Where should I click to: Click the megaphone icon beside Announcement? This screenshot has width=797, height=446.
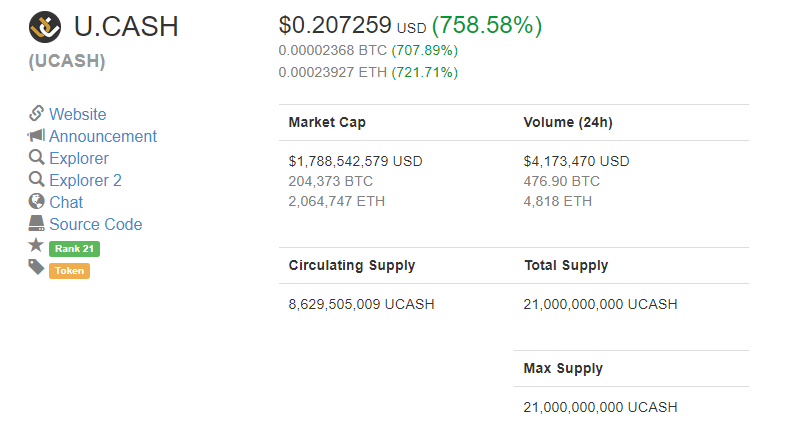pyautogui.click(x=36, y=136)
